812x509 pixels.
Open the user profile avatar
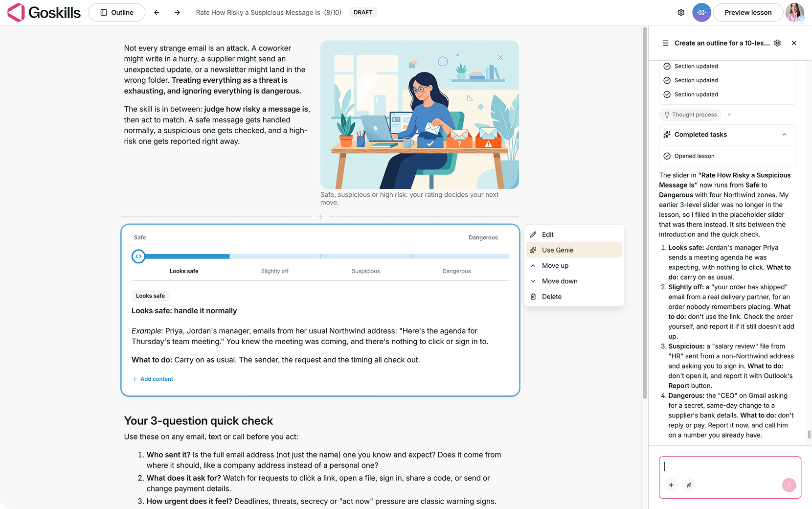pyautogui.click(x=795, y=12)
